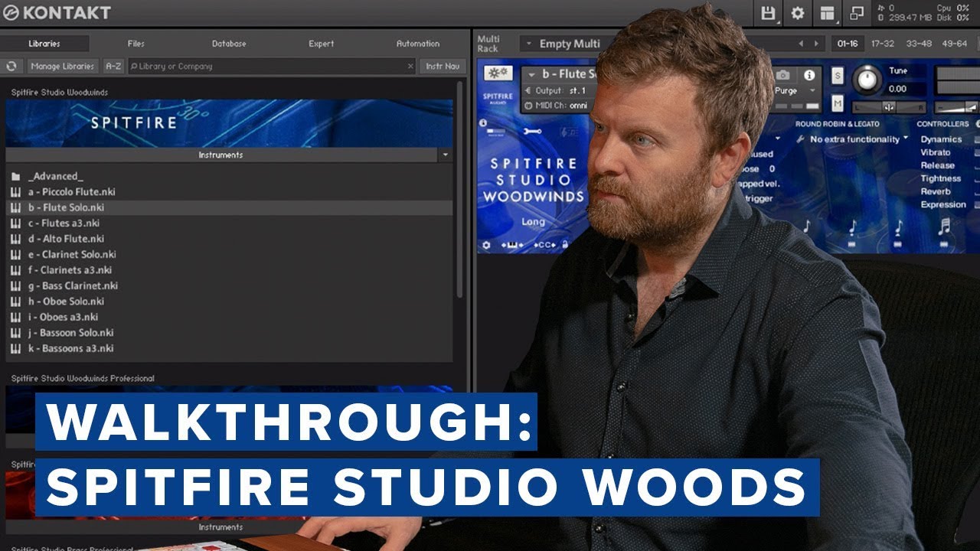Refresh the libraries list
The width and height of the screenshot is (980, 551).
(11, 67)
